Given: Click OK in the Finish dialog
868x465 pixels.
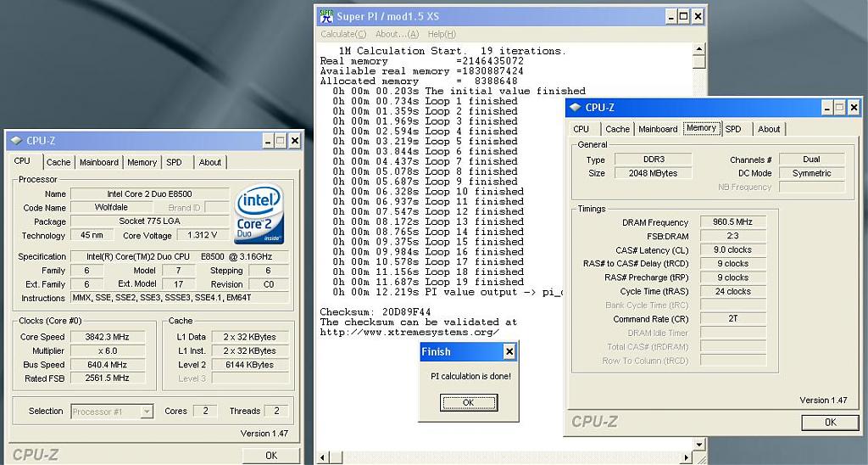Looking at the screenshot, I should [468, 402].
